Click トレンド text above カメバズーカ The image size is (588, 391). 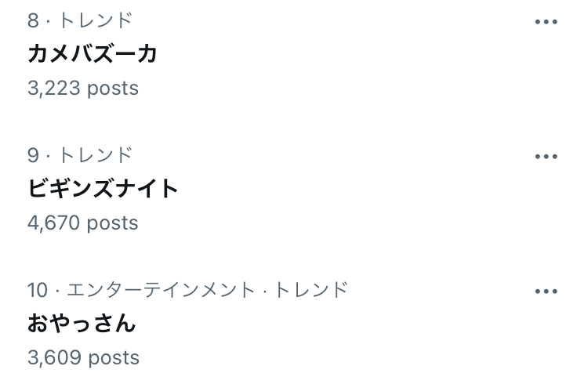[x=96, y=20]
